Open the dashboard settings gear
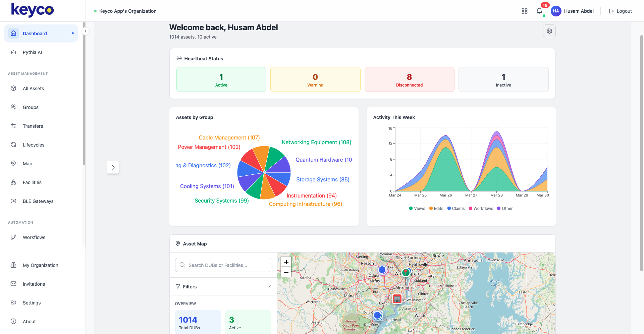This screenshot has height=334, width=644. click(x=549, y=31)
